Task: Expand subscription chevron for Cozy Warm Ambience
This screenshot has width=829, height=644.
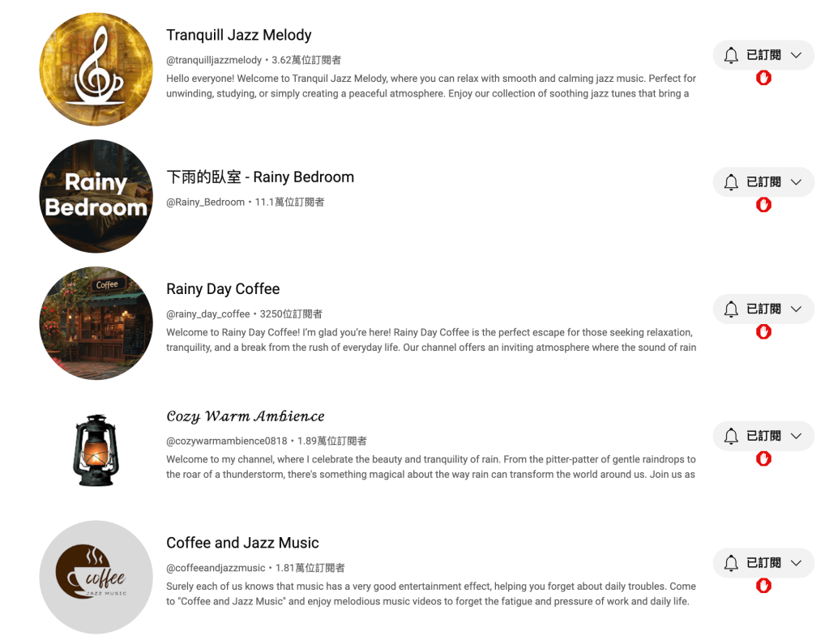Action: [x=797, y=436]
